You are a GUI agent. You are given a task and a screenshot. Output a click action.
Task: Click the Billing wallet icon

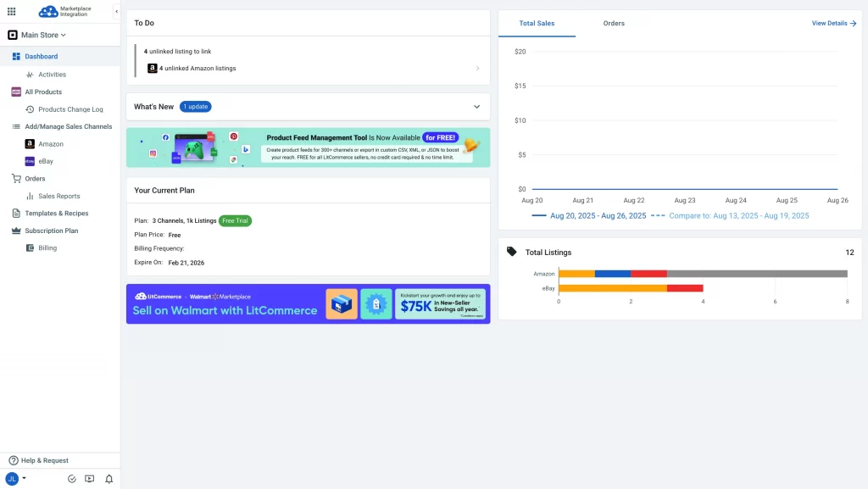pos(30,247)
